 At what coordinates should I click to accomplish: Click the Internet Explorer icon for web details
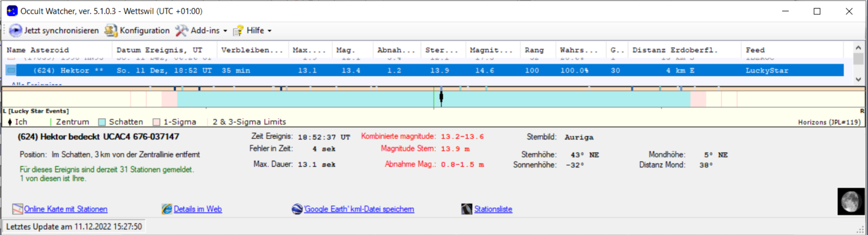(166, 209)
